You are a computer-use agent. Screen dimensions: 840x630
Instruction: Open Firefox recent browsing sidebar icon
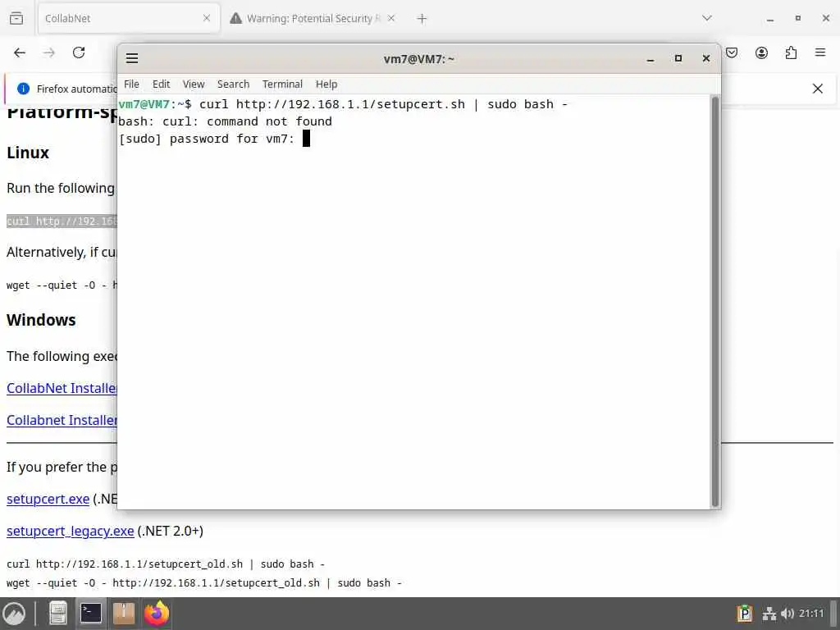[16, 18]
